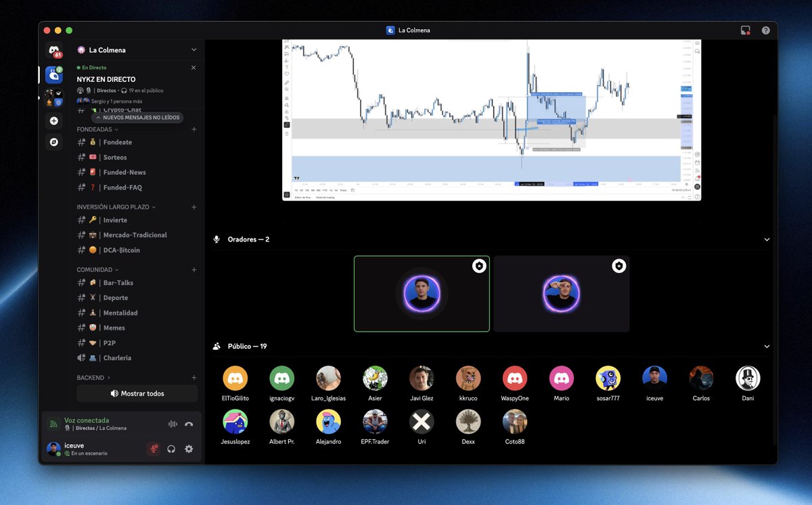Open Dexx audience avatar
The image size is (812, 505).
pos(468,421)
